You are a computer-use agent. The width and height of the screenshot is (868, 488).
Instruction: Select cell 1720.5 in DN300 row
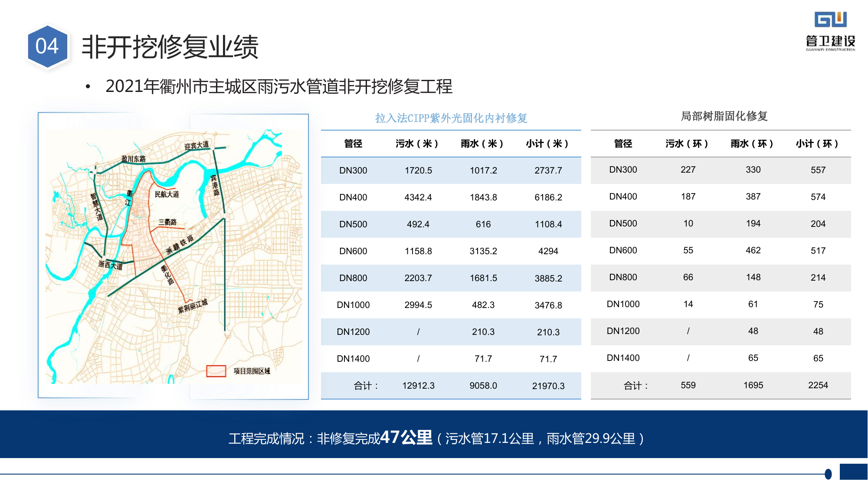click(x=418, y=170)
